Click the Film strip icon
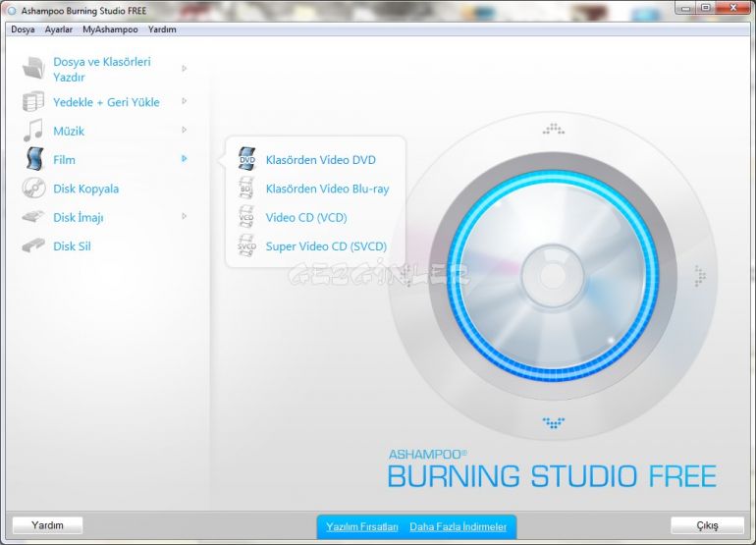 tap(34, 159)
